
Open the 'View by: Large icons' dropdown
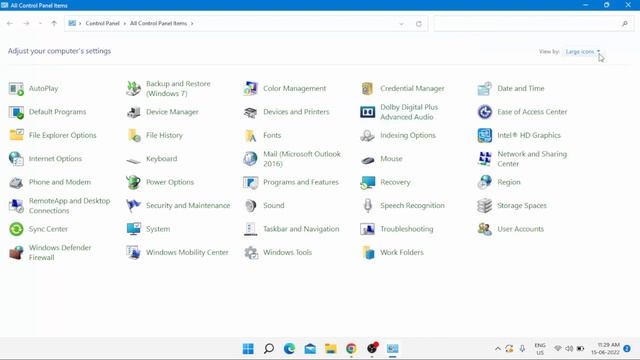582,52
